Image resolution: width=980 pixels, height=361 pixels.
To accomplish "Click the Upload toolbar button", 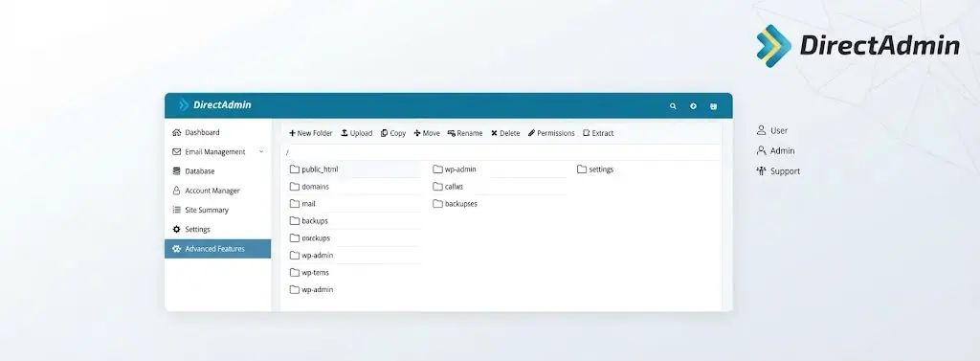I will (357, 133).
